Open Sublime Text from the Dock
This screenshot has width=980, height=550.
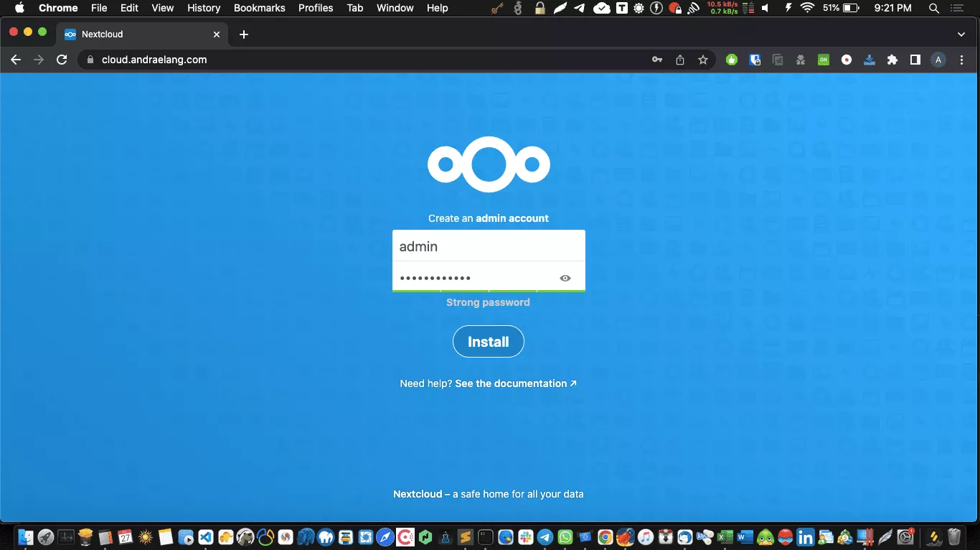pyautogui.click(x=466, y=536)
